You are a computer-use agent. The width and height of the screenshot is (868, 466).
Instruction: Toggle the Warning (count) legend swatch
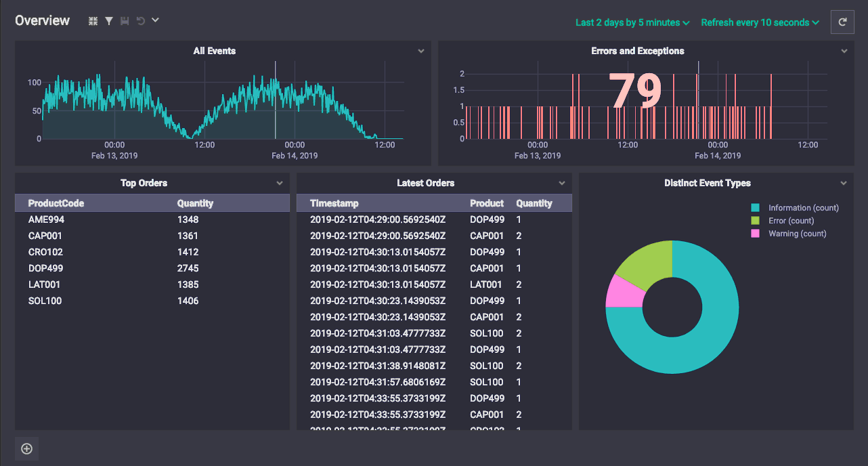(755, 234)
